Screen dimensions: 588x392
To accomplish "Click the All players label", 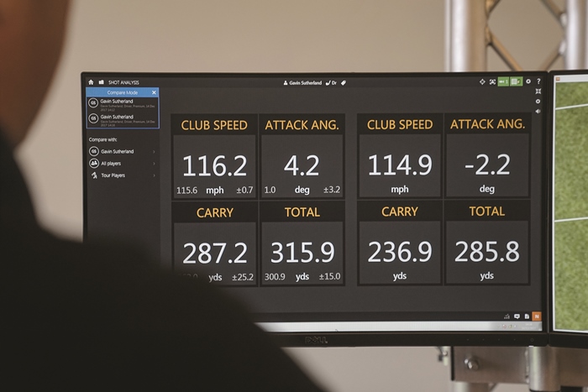I will click(x=111, y=164).
